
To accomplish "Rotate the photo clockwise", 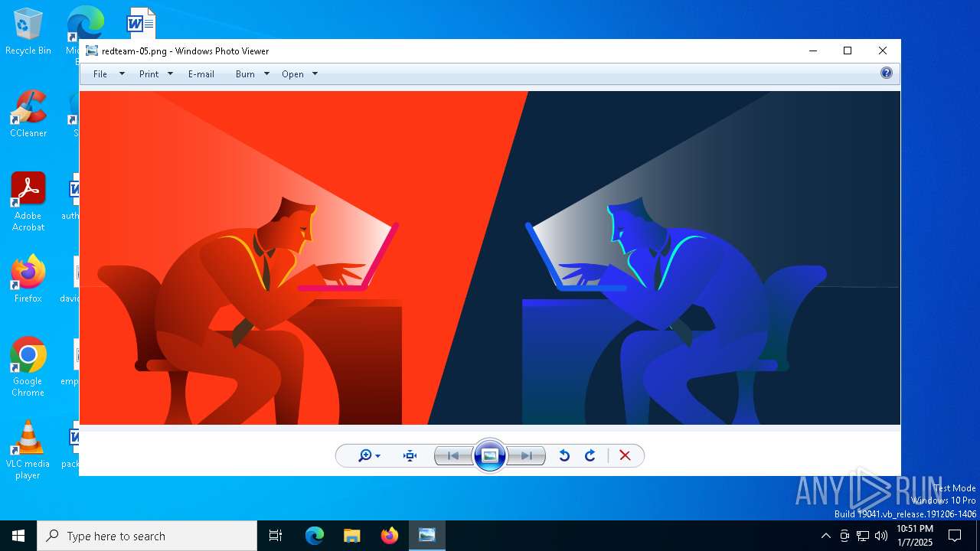I will pyautogui.click(x=590, y=456).
